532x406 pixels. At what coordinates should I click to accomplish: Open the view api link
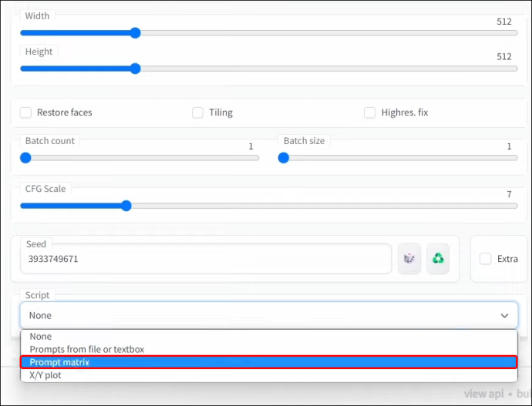point(483,394)
